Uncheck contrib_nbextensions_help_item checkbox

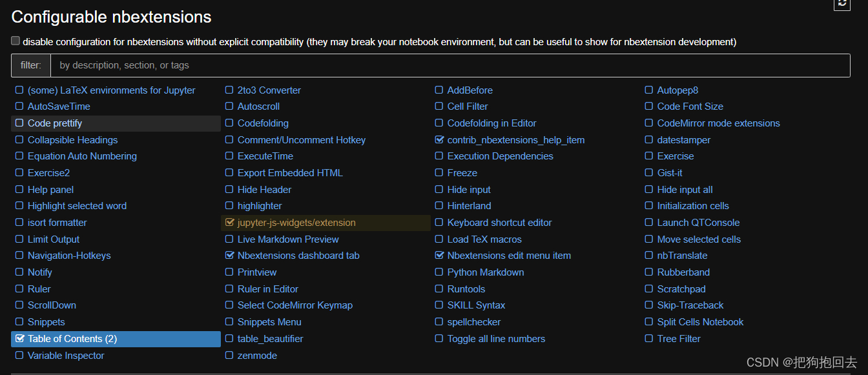439,140
